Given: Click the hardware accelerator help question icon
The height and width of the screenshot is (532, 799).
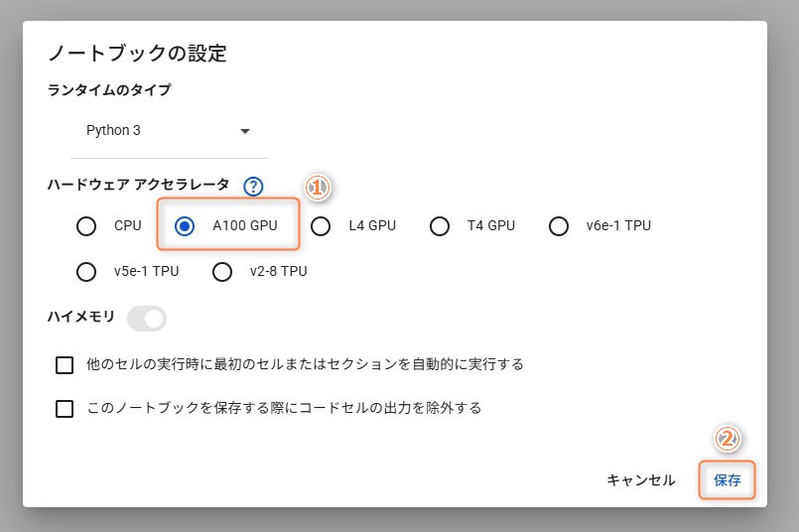Looking at the screenshot, I should 253,187.
